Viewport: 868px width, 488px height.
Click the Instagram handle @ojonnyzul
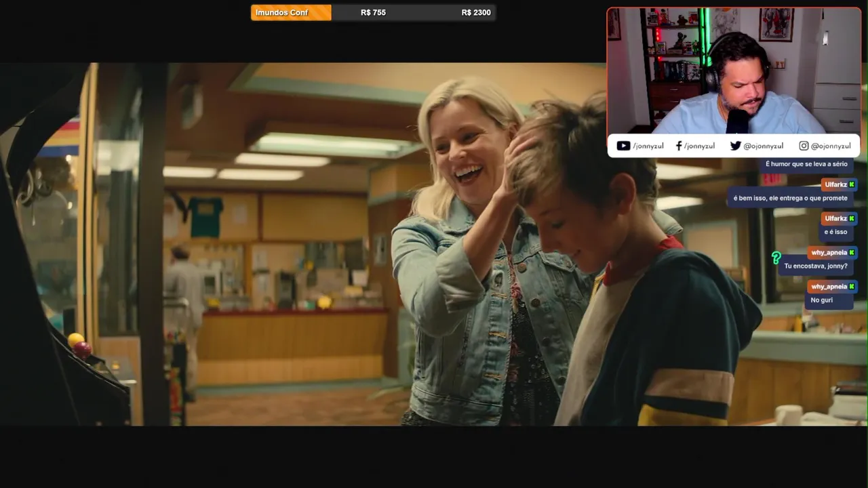[831, 146]
